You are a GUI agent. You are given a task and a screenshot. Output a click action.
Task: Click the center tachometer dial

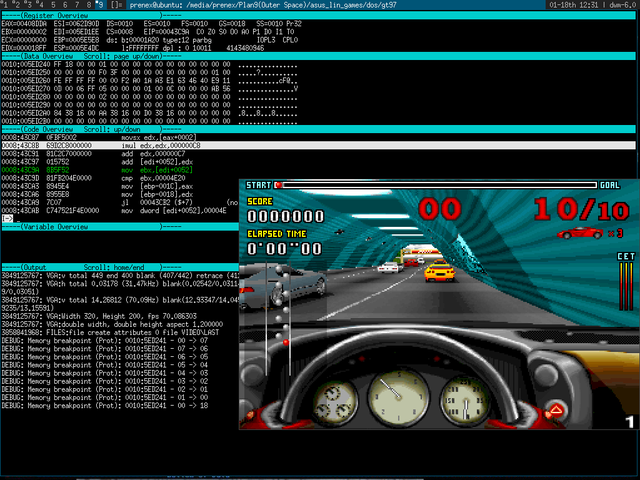point(398,398)
